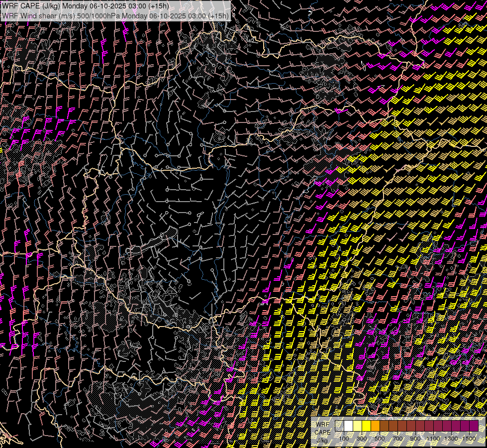Click the J/kg unit text in legend

click(322, 440)
